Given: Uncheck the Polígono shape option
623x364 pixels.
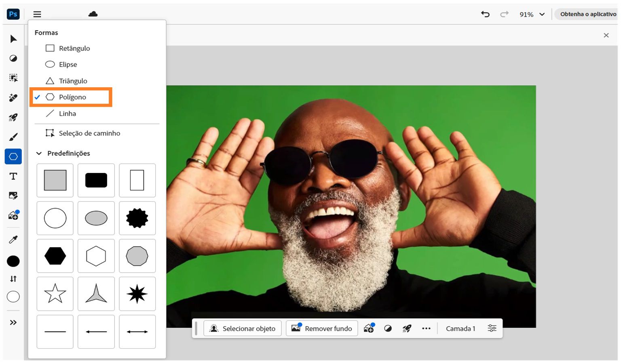Looking at the screenshot, I should pyautogui.click(x=72, y=97).
